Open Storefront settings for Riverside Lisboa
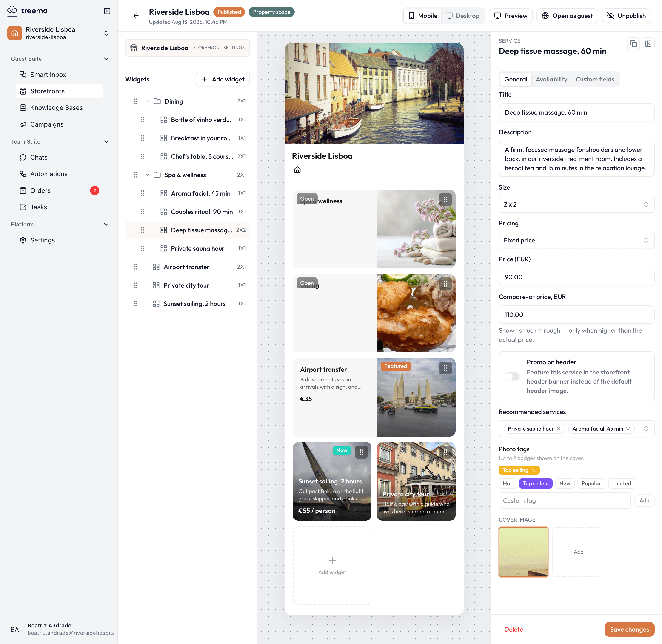The width and height of the screenshot is (662, 644). [x=187, y=48]
